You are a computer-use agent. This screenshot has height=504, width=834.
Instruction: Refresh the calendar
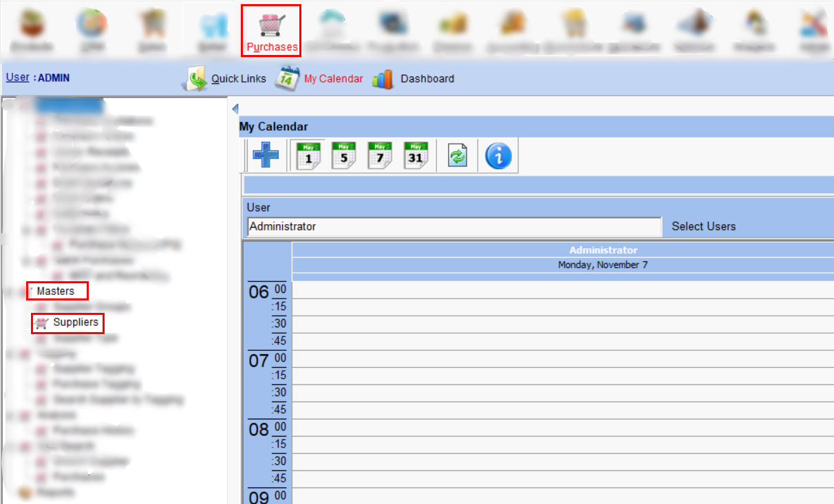tap(458, 155)
